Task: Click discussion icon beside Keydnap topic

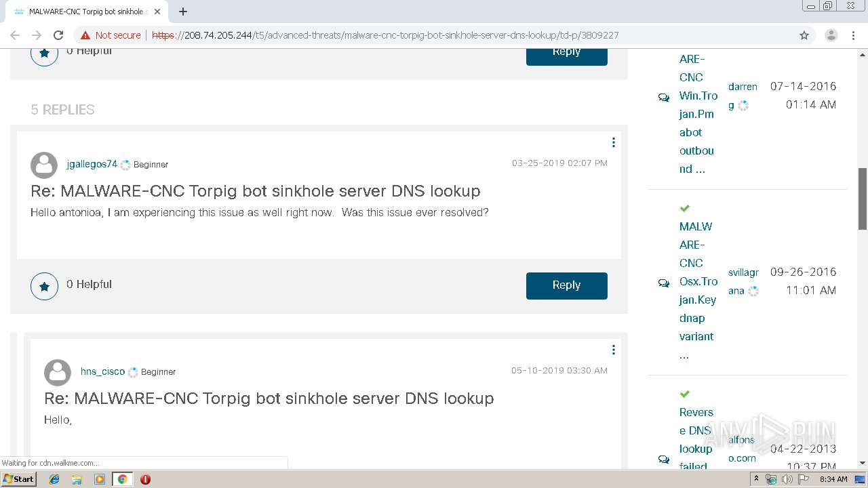Action: (x=663, y=283)
